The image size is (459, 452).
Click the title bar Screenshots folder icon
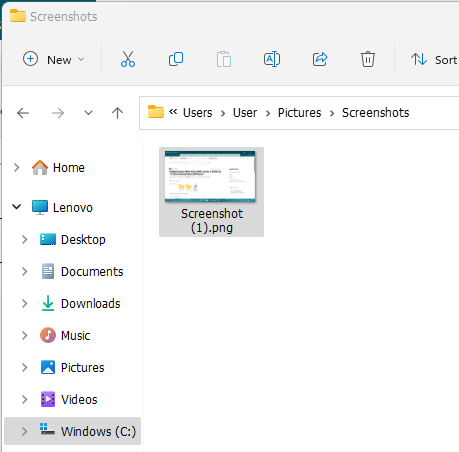[18, 16]
